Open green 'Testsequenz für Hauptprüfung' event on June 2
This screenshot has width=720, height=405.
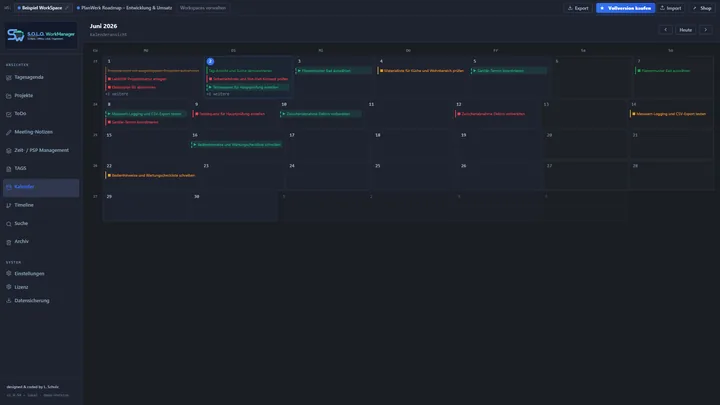coord(248,87)
